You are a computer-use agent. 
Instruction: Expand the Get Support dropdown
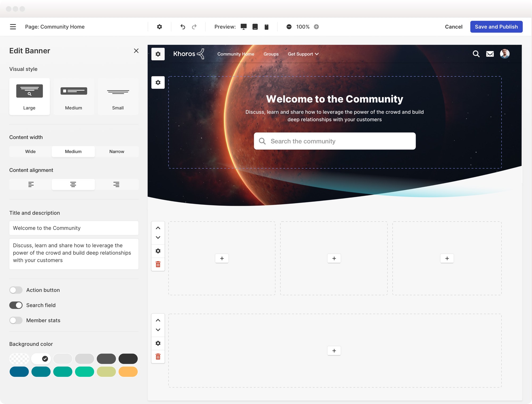click(x=303, y=54)
